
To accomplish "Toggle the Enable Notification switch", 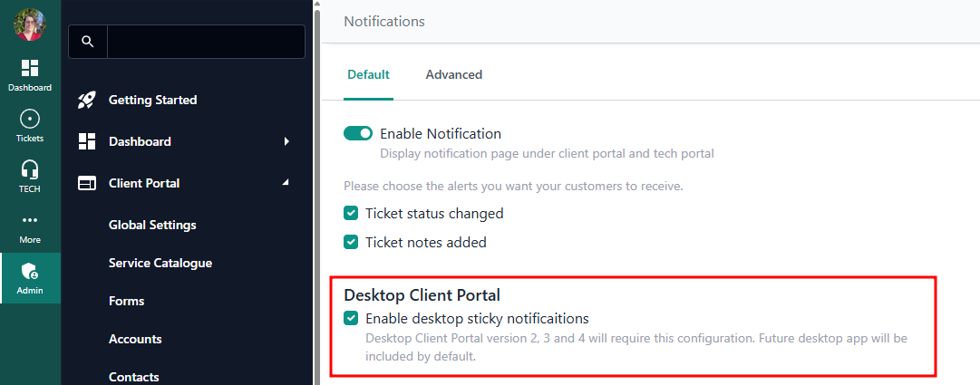I will (x=358, y=134).
